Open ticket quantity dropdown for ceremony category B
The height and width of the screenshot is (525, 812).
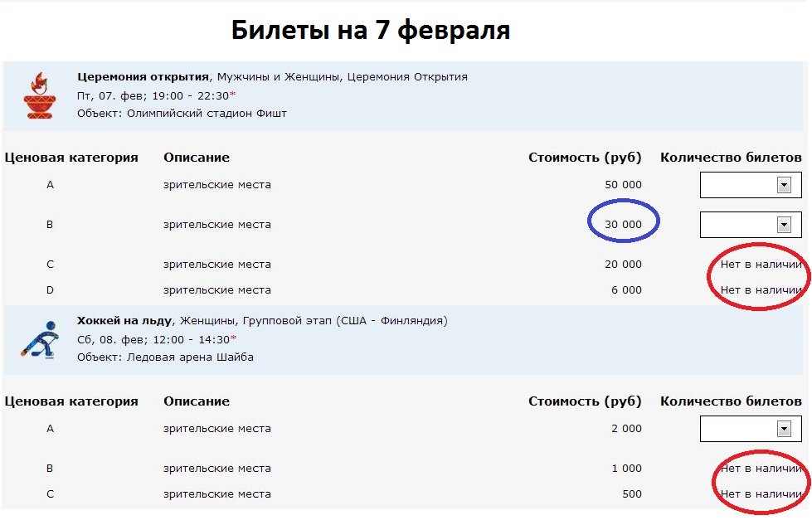click(751, 225)
